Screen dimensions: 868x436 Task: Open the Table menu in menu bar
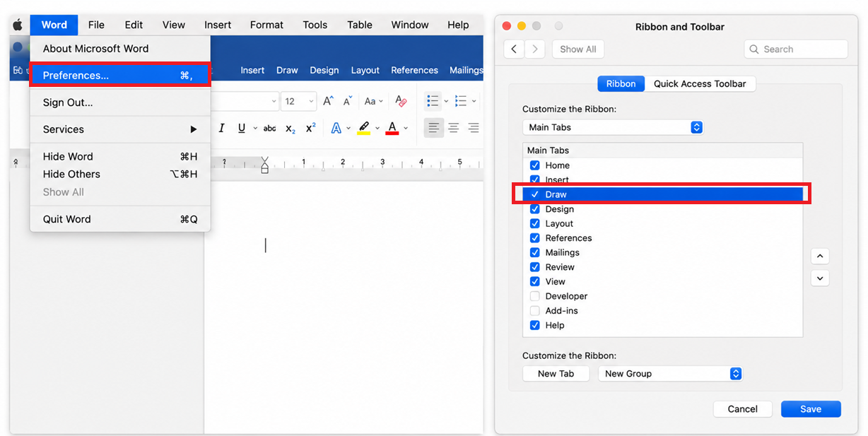(360, 25)
